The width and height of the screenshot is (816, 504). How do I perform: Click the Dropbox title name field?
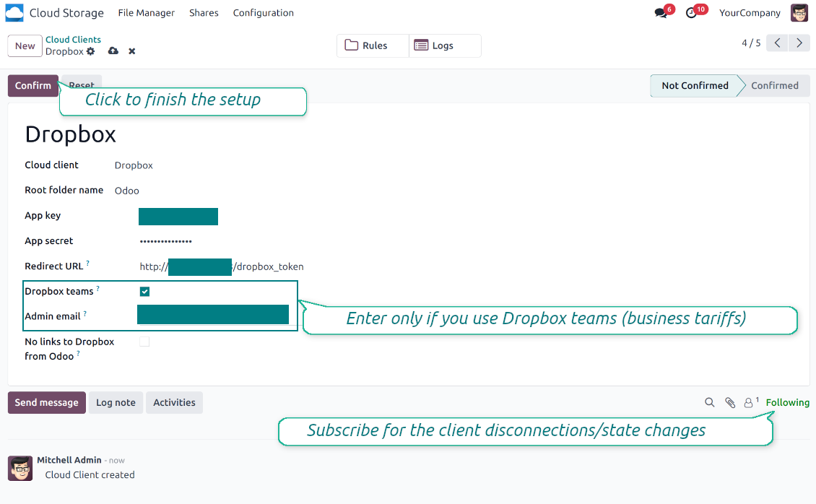tap(70, 134)
